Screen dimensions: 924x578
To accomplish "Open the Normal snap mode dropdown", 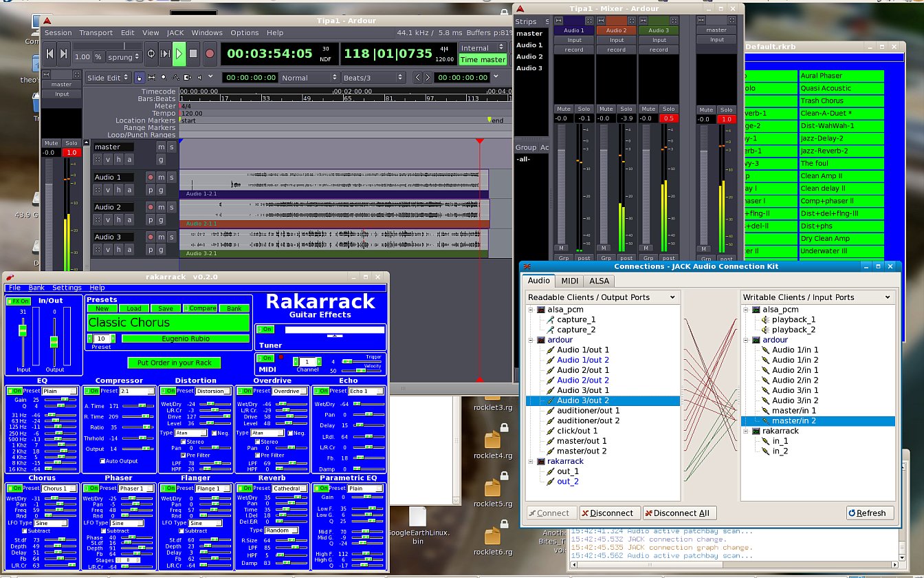I will click(x=309, y=78).
